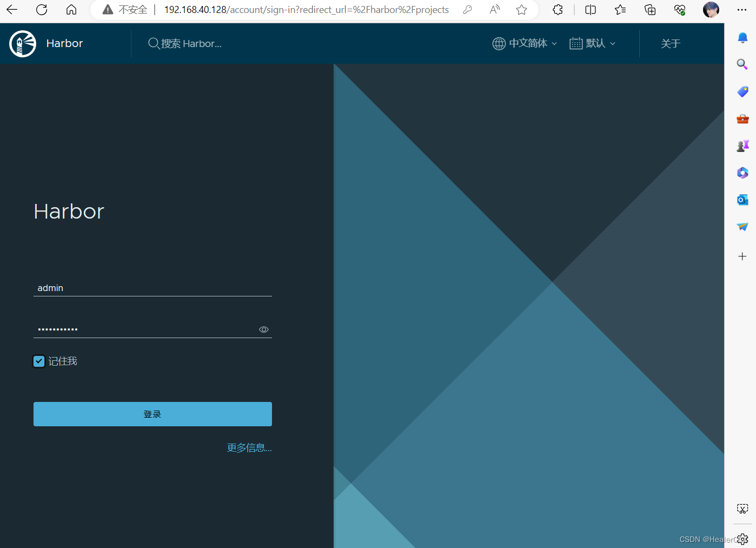Open Microsoft 365 icon in Edge sidebar
756x548 pixels.
click(x=742, y=173)
